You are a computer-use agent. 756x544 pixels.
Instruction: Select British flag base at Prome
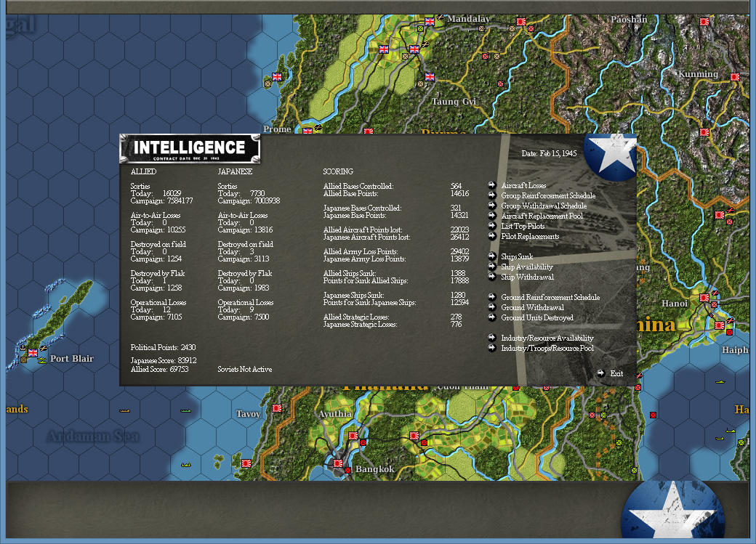tap(307, 131)
